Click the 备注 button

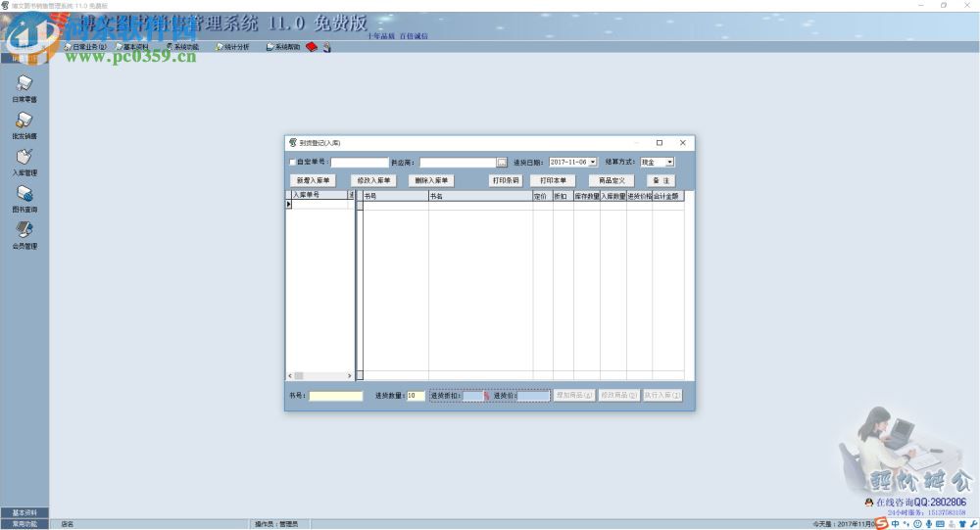[x=661, y=180]
